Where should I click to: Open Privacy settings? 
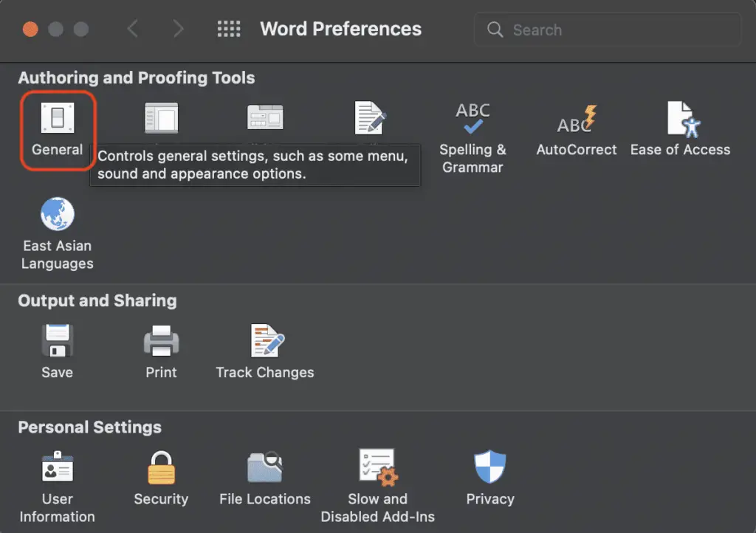point(490,478)
